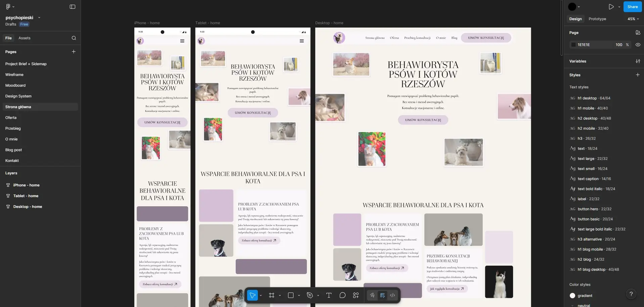Click the user avatar circle

click(x=572, y=7)
